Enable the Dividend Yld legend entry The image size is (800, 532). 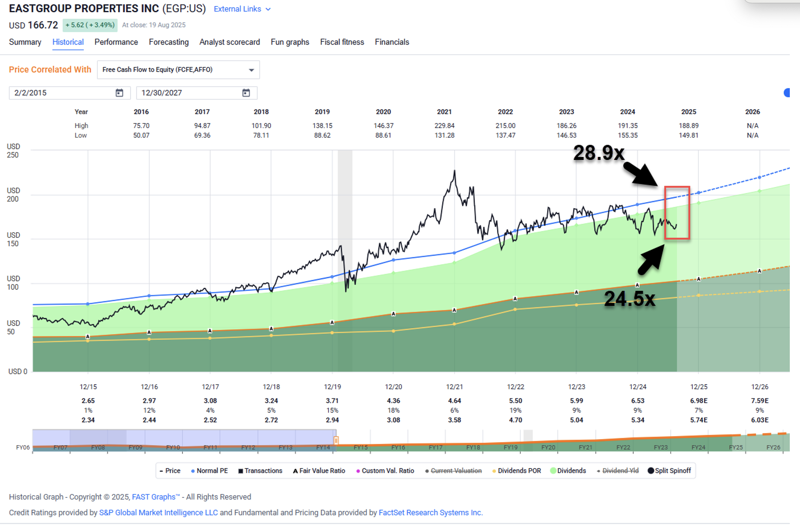point(618,471)
